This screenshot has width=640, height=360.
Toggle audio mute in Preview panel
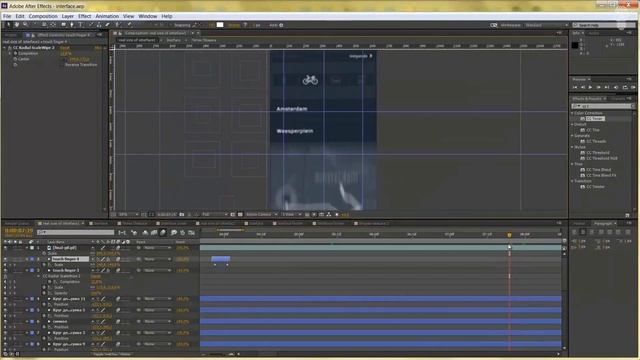point(616,87)
